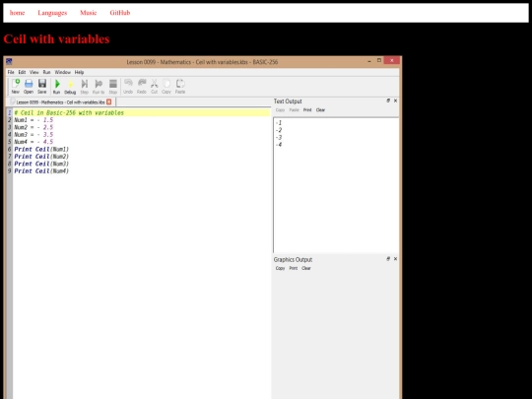Click Print in Graphics Output panel
Screen dimensions: 532x399
tap(294, 268)
